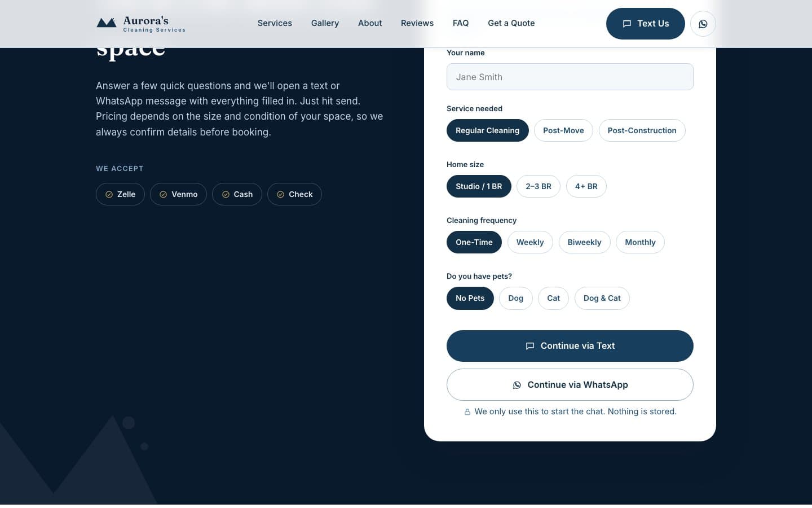This screenshot has width=812, height=508.
Task: Select the Cat pet option
Action: [553, 298]
